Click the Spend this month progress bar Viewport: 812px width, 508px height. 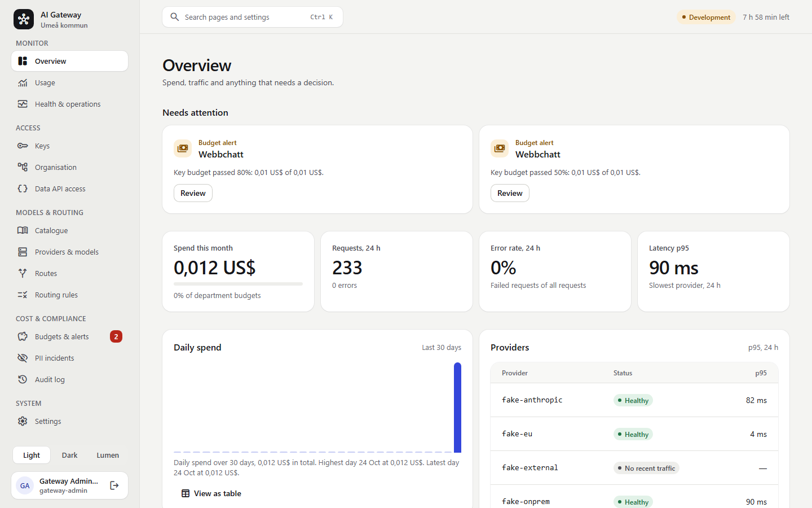[x=238, y=284]
